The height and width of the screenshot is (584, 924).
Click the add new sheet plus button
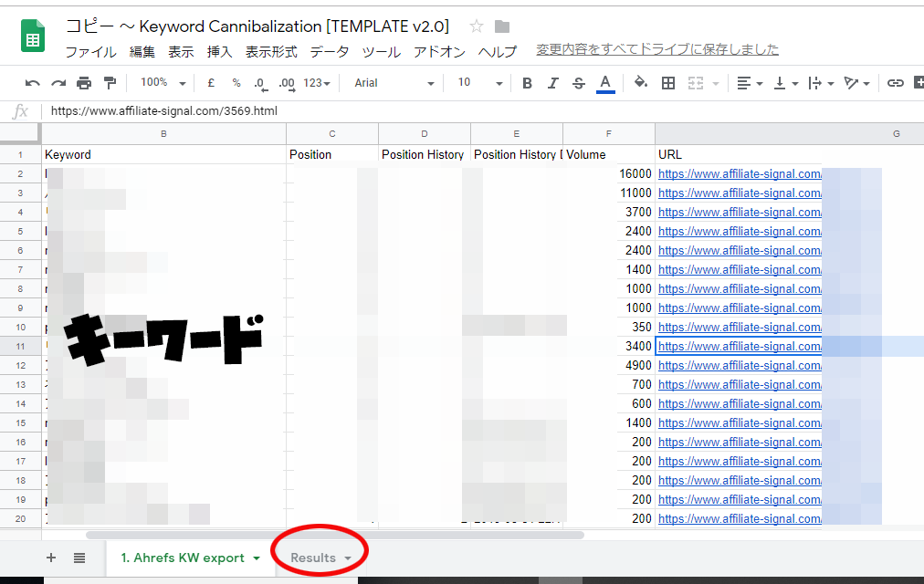(x=51, y=558)
